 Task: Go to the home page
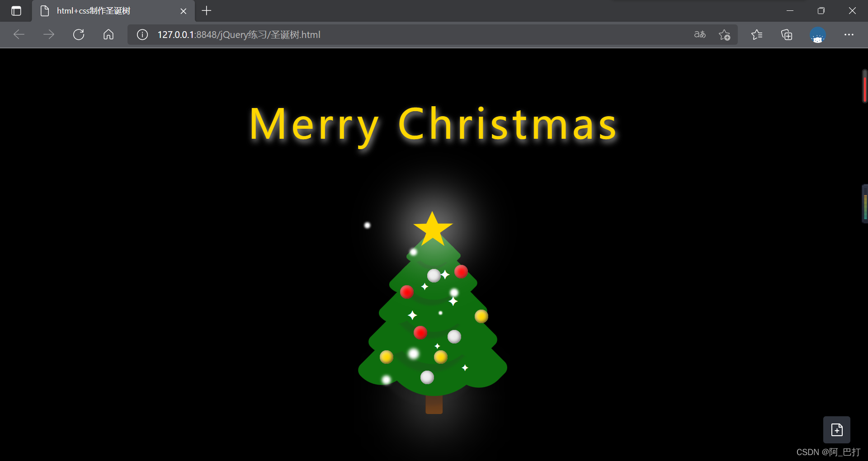pos(108,34)
